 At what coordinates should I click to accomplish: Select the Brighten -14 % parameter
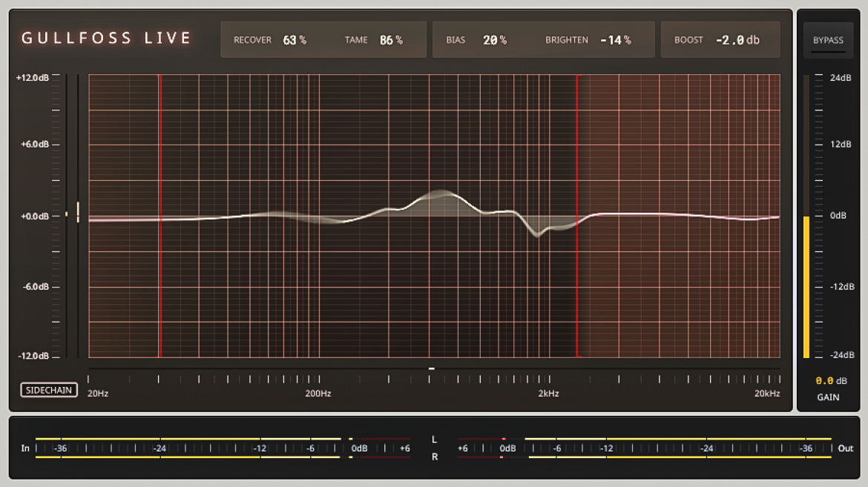588,40
